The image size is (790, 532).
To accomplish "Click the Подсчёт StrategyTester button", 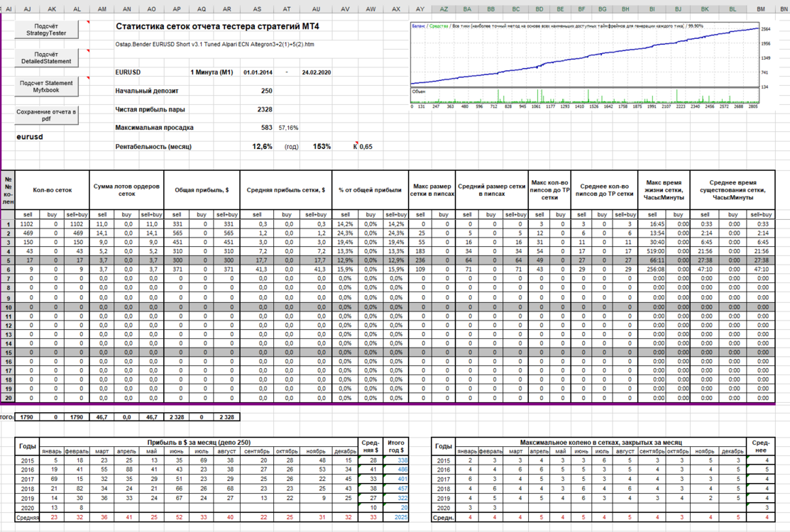I will coord(46,30).
